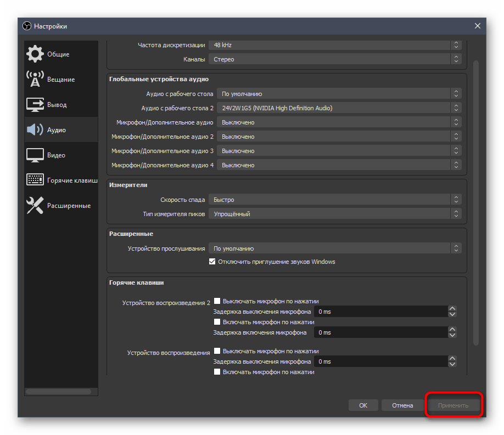Increase first Задержка включения микрофона stepper

[452, 330]
